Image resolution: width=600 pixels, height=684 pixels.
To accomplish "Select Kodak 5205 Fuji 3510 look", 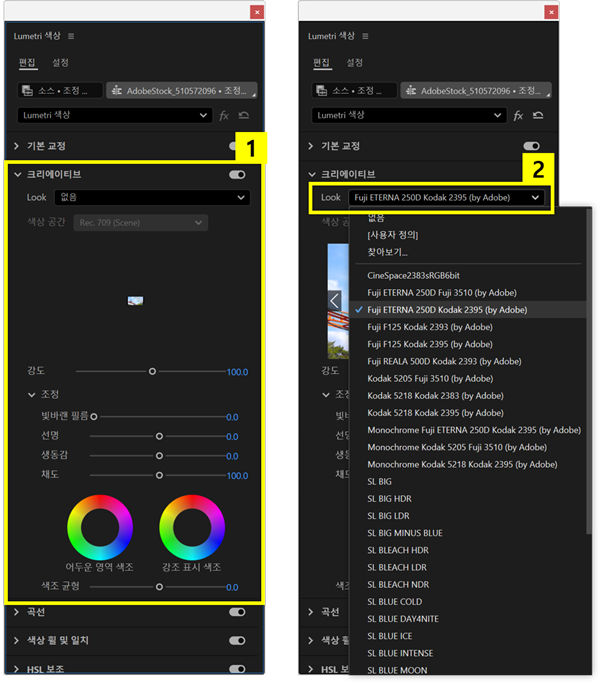I will [x=430, y=379].
